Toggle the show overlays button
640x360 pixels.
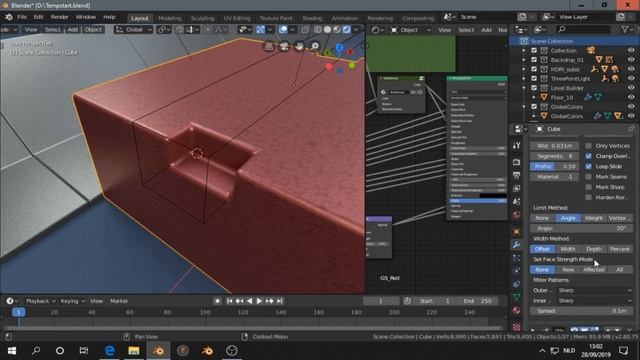[x=283, y=29]
